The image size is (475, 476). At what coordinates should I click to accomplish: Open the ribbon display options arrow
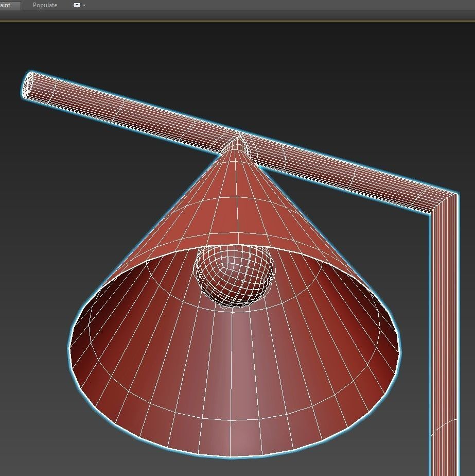[x=84, y=6]
